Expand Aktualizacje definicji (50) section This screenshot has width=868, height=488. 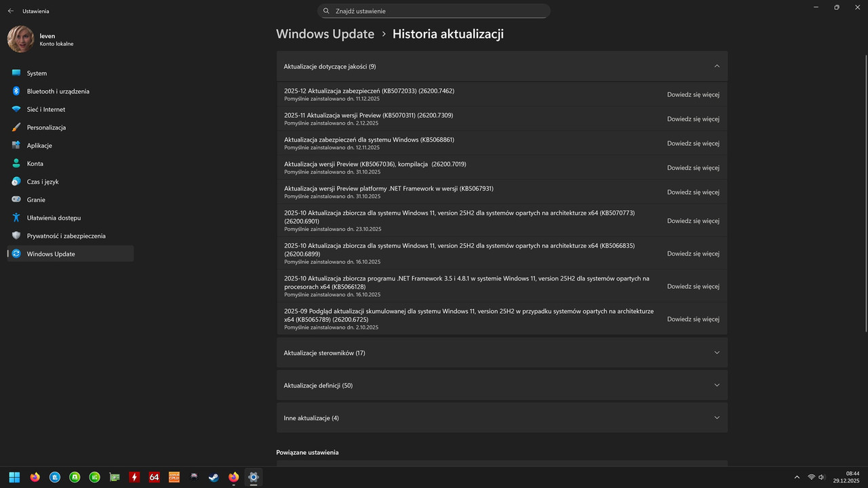[x=502, y=385]
